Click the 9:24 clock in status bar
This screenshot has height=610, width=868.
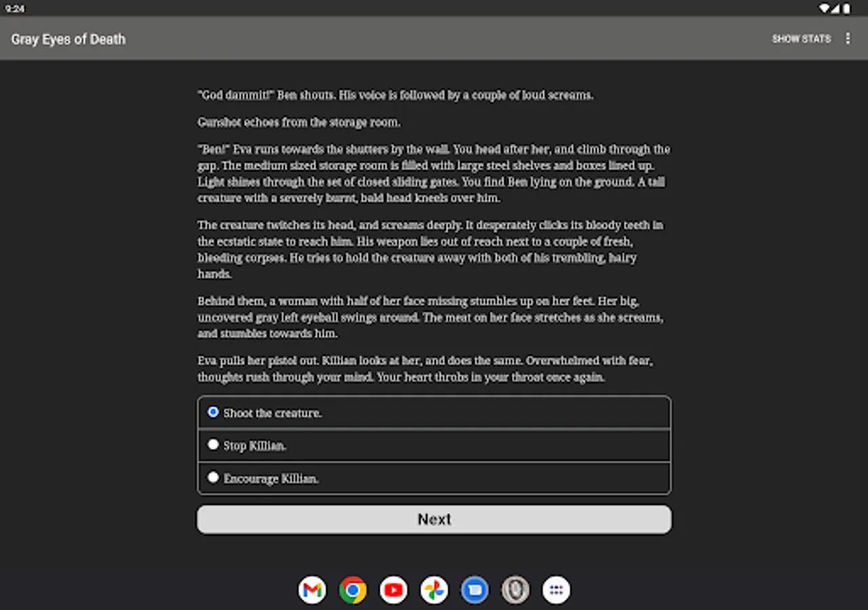14,9
